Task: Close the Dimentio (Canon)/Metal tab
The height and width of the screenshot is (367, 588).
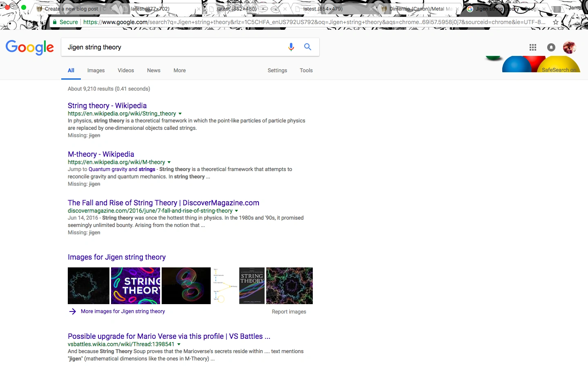Action: coord(457,9)
